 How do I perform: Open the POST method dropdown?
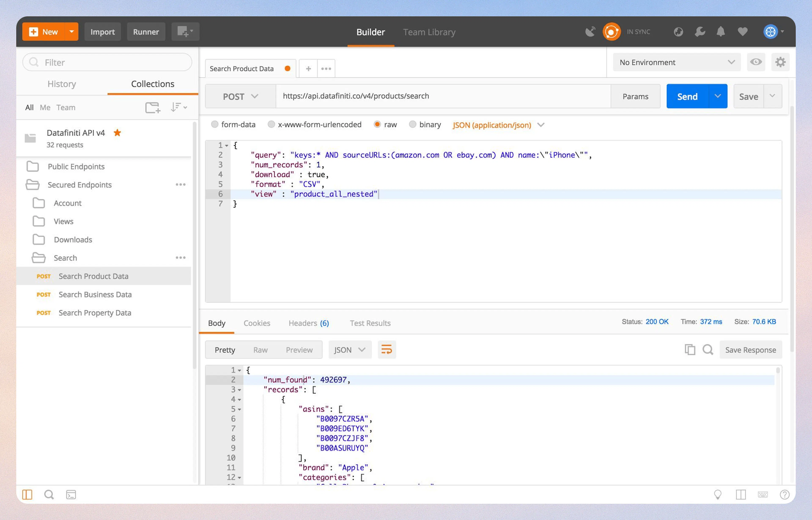pos(240,96)
